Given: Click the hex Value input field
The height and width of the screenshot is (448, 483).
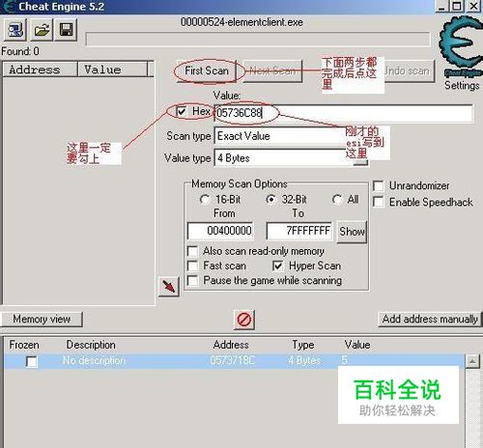Looking at the screenshot, I should point(343,113).
